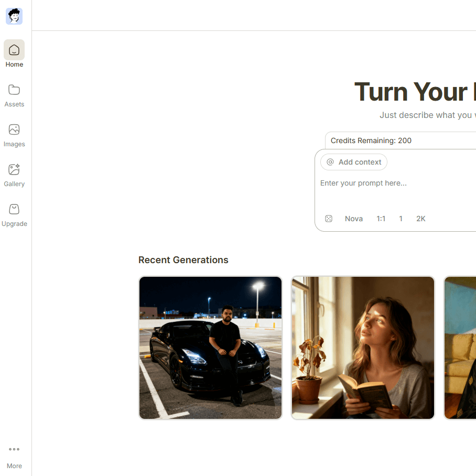Open the Images section in the sidebar
Viewport: 476px width, 476px height.
pos(14,134)
